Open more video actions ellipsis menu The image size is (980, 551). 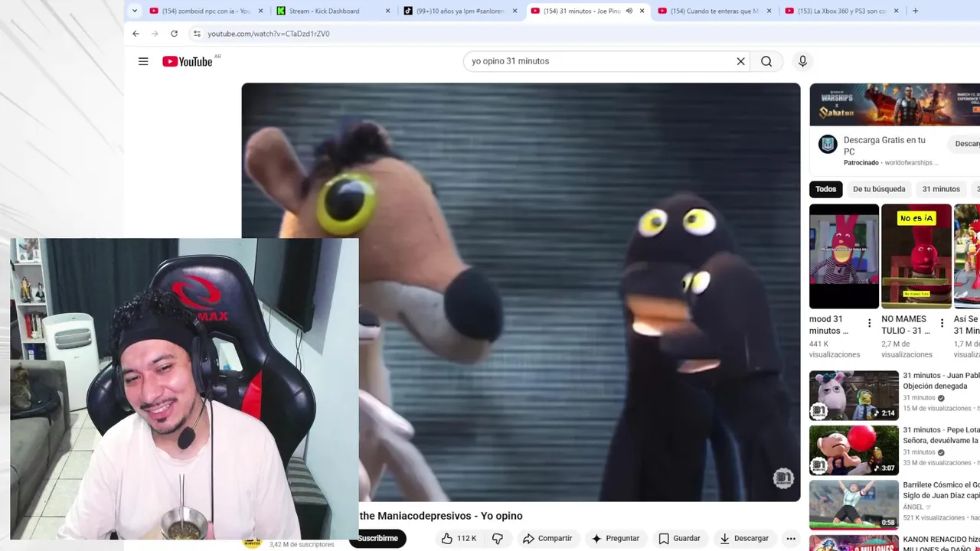click(791, 539)
